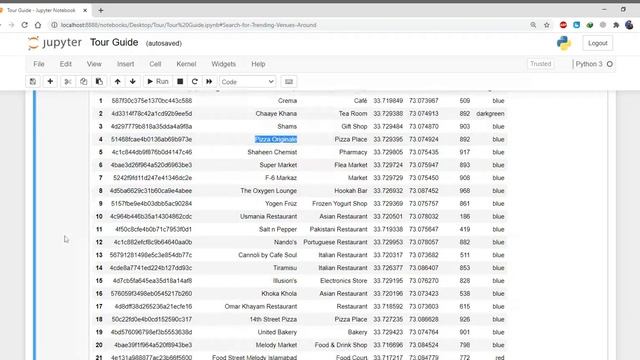Open the red adblock extension icon

coord(563,25)
